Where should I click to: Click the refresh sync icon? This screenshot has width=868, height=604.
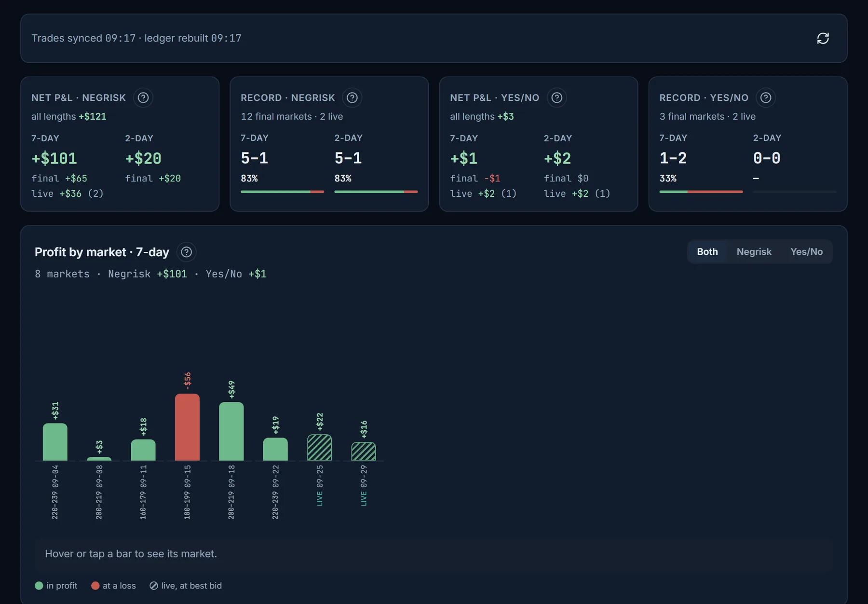point(823,38)
